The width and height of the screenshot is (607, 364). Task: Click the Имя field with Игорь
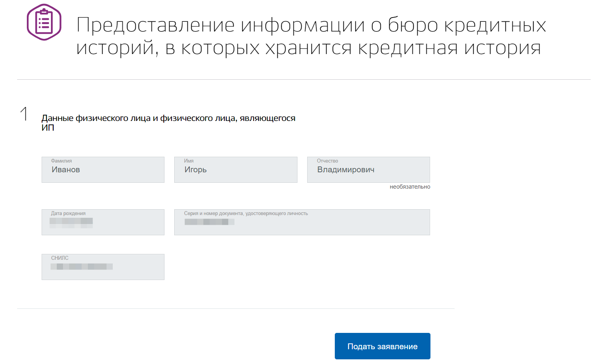pos(236,170)
